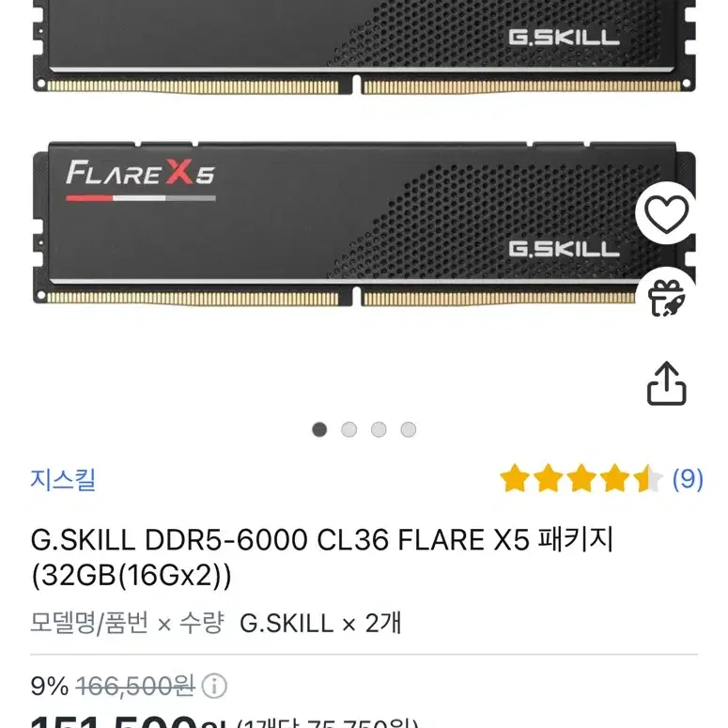
Task: Open the review count (9) link
Action: coord(688,479)
